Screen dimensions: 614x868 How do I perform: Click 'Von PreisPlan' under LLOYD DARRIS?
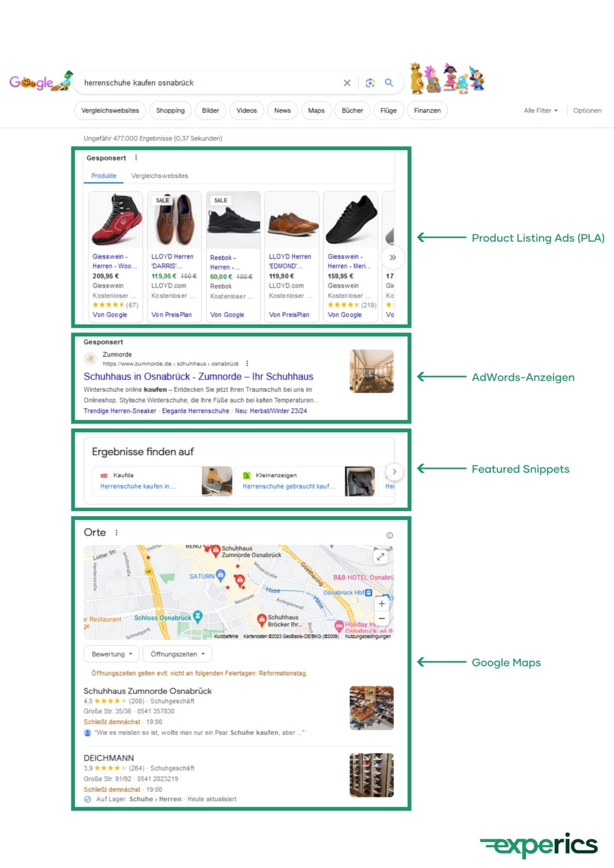(x=171, y=315)
